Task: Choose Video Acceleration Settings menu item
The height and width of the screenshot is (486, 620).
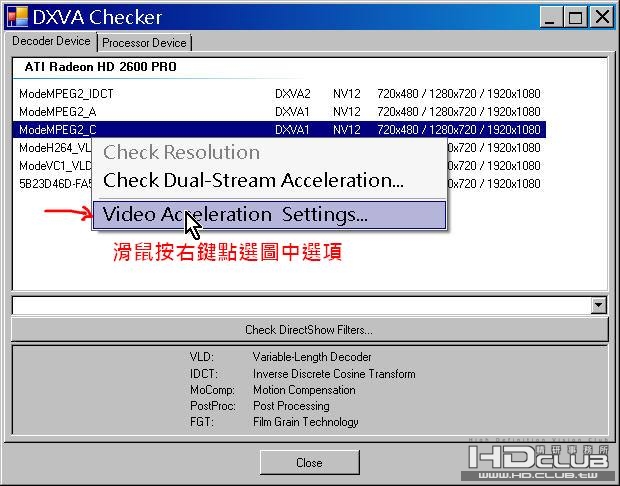Action: click(x=270, y=215)
